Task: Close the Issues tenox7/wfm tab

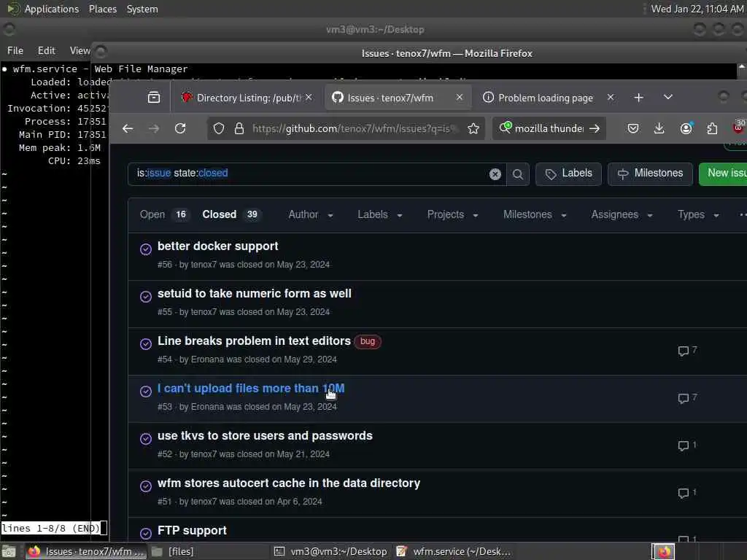Action: 460,97
